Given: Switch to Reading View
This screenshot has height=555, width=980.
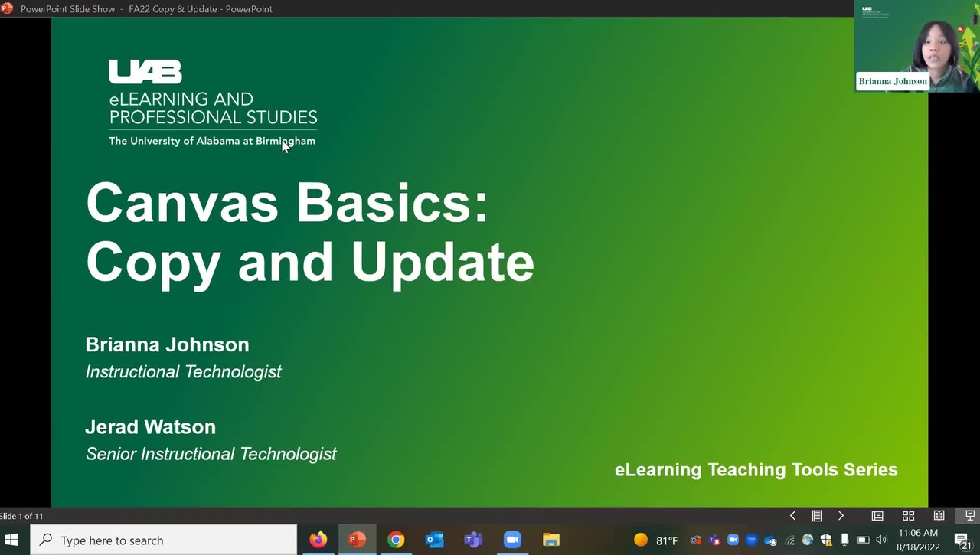Looking at the screenshot, I should (939, 516).
